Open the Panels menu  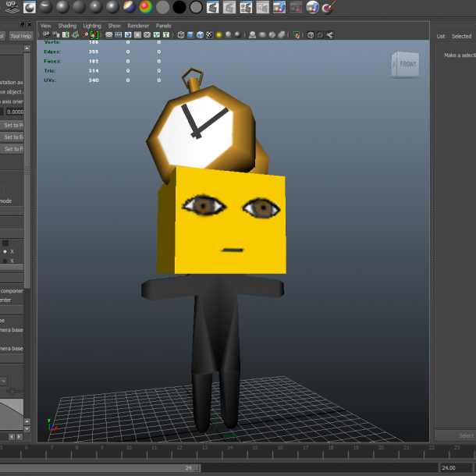pos(163,26)
